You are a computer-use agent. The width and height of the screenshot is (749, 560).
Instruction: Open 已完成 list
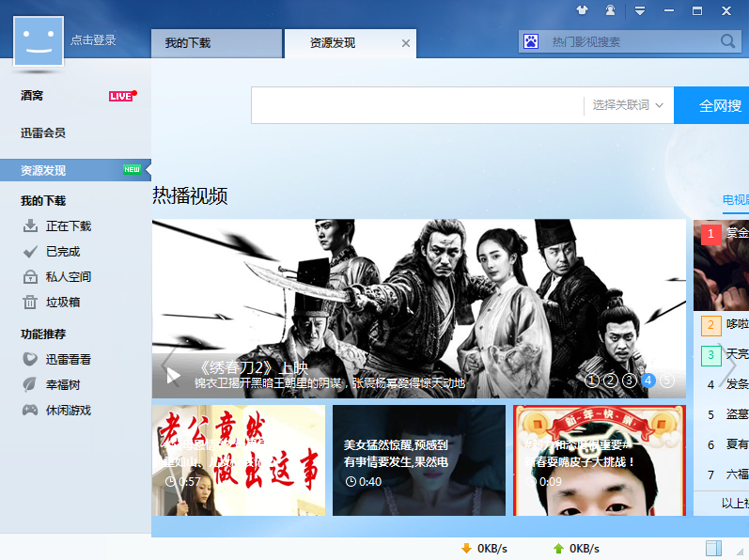point(63,252)
